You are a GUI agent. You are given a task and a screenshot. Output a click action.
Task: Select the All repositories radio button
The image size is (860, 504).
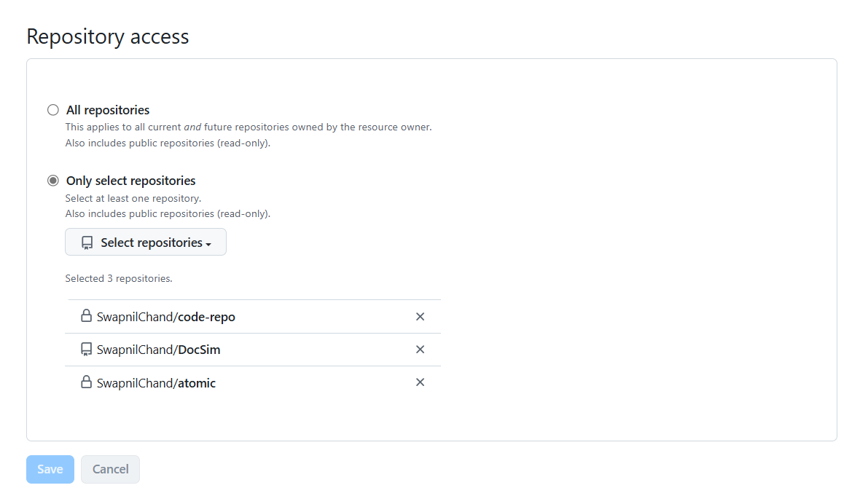coord(52,109)
